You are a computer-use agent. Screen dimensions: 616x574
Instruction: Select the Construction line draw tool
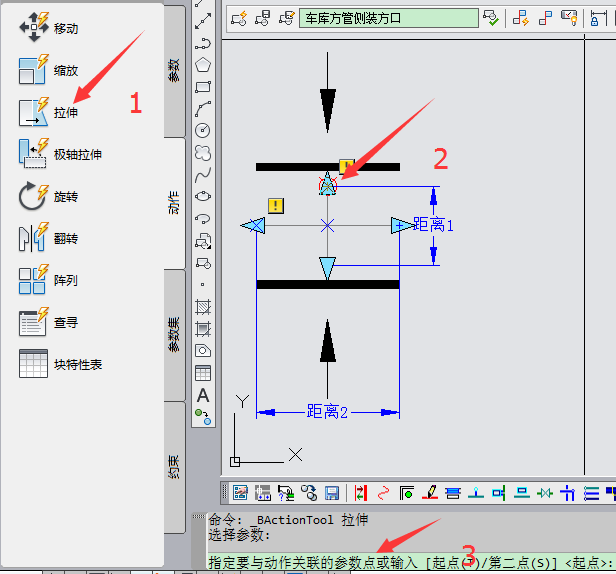203,21
